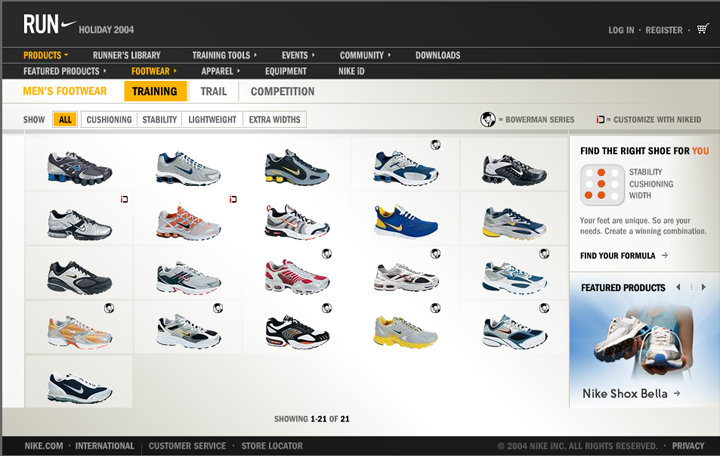The width and height of the screenshot is (720, 456).
Task: Filter by Stability
Action: coord(159,120)
